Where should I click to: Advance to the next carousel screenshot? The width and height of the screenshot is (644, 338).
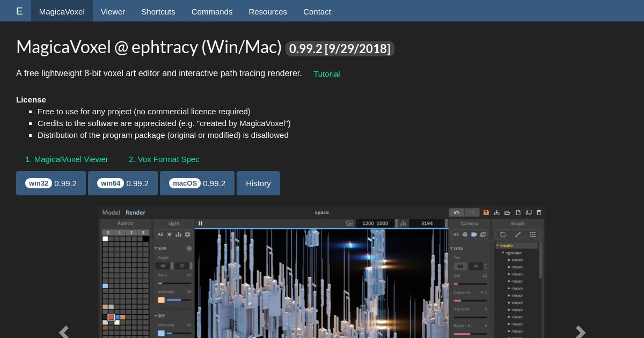pos(580,332)
